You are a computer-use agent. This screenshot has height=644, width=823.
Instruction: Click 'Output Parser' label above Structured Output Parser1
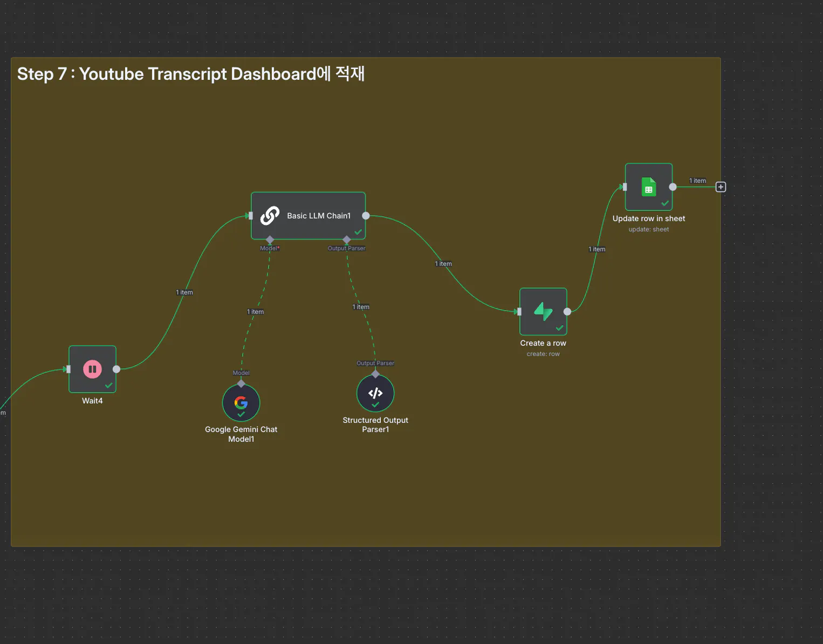[375, 363]
